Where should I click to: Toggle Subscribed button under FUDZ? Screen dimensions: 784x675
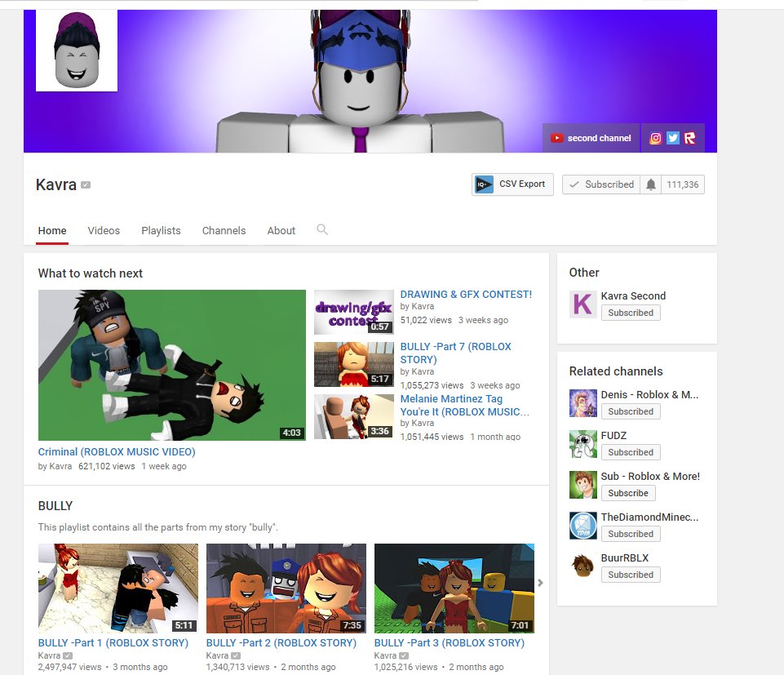click(x=631, y=452)
